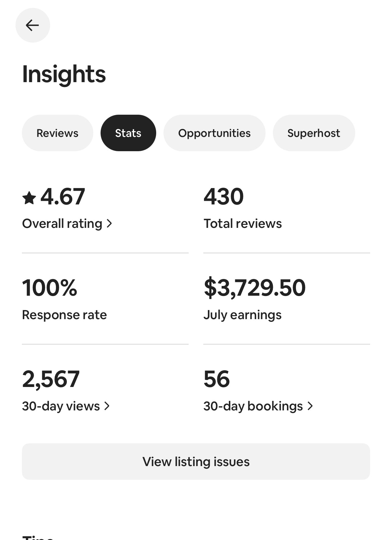Click the star icon beside 4.67

pyautogui.click(x=29, y=198)
